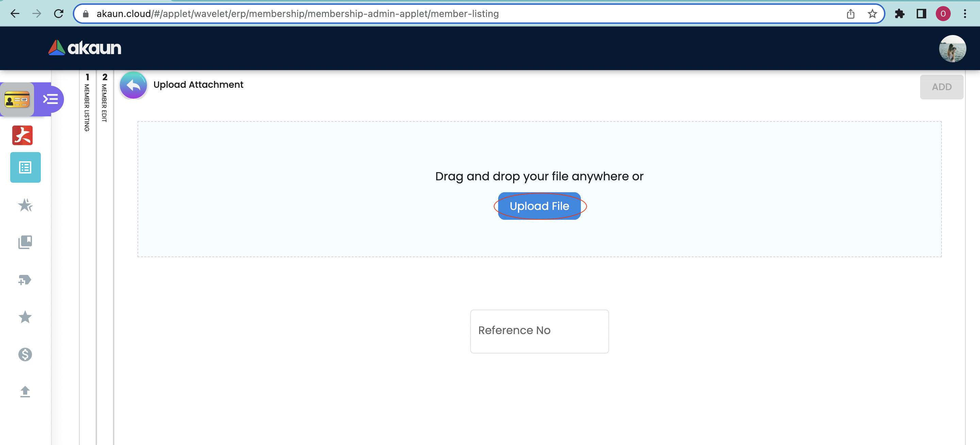
Task: Click the stacked collections sidebar icon
Action: 25,242
